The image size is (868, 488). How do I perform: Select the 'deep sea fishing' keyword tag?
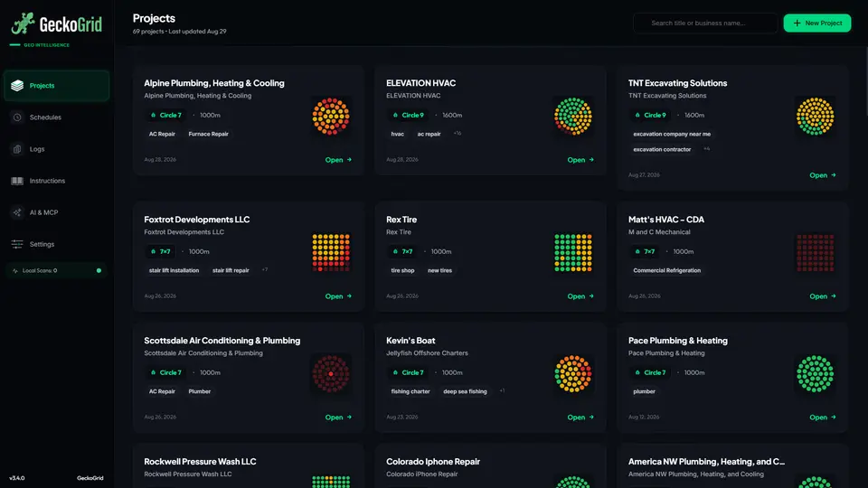tap(465, 391)
